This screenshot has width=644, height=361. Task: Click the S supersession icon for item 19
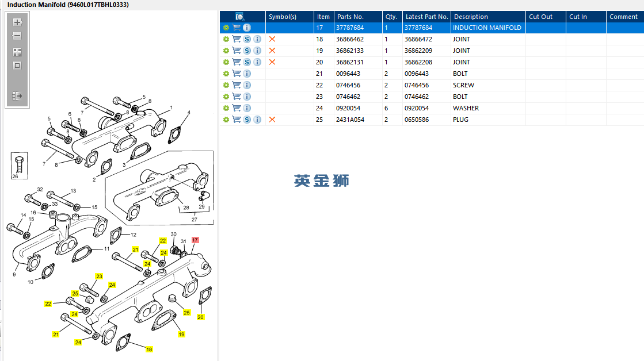(247, 51)
